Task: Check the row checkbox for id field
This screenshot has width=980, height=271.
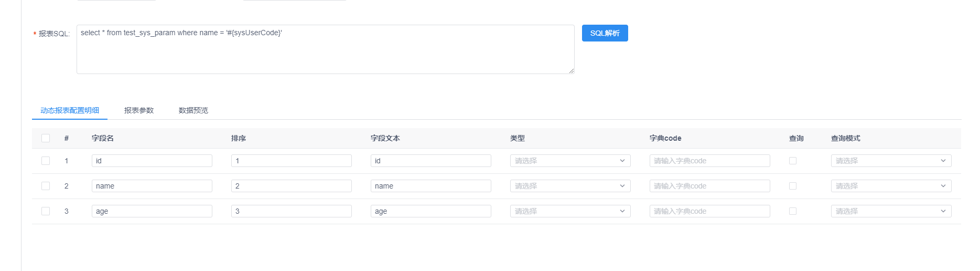Action: (46, 161)
